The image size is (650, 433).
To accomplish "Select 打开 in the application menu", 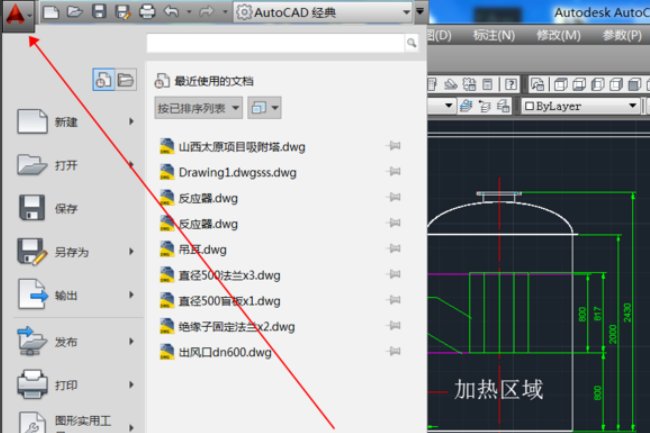I will [77, 165].
